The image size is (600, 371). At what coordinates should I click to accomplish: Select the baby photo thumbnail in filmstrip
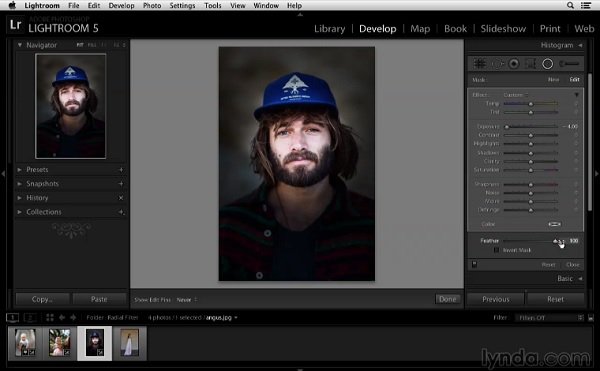(x=25, y=343)
